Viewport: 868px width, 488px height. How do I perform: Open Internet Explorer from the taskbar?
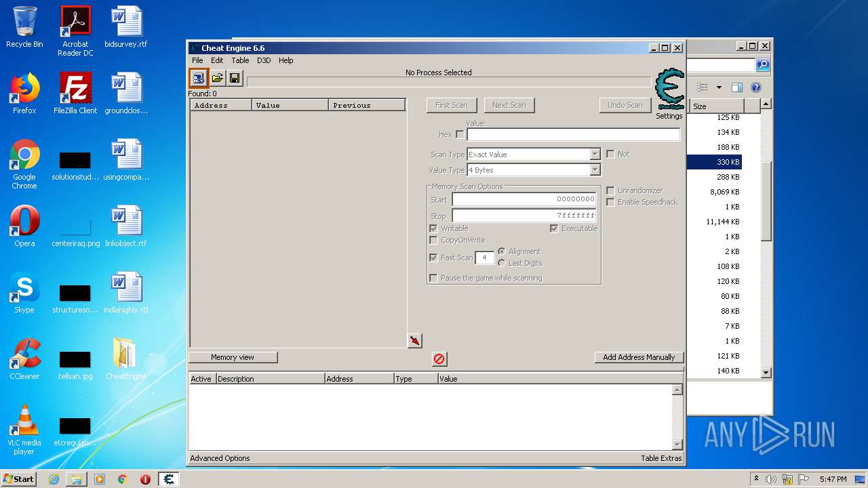coord(54,479)
